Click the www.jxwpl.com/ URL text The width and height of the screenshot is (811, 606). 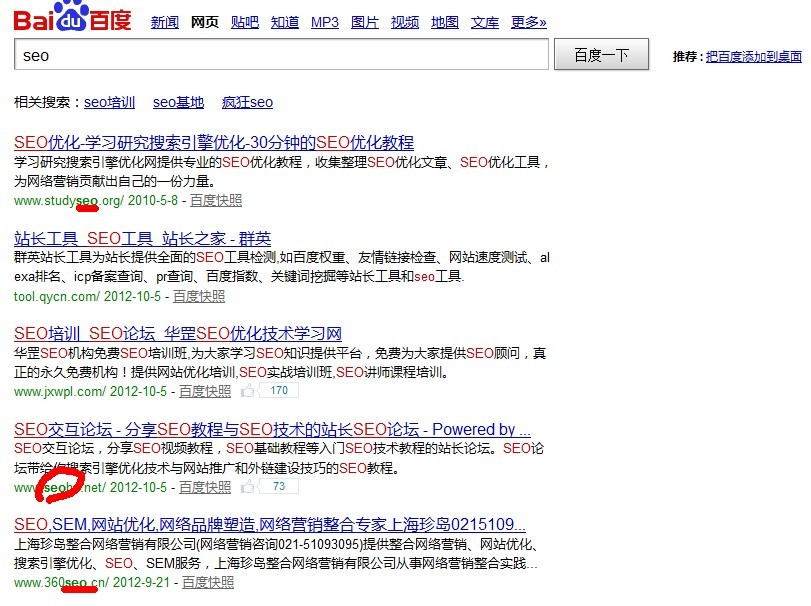(60, 391)
